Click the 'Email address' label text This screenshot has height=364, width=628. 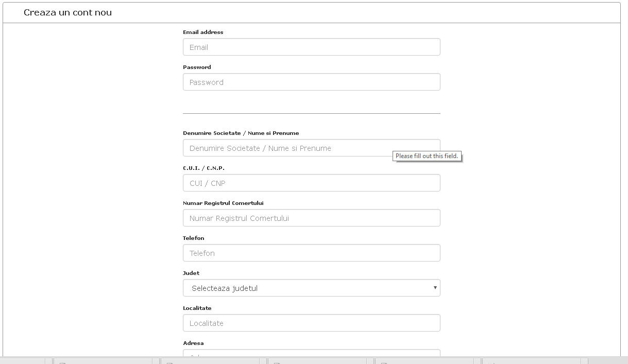[203, 32]
